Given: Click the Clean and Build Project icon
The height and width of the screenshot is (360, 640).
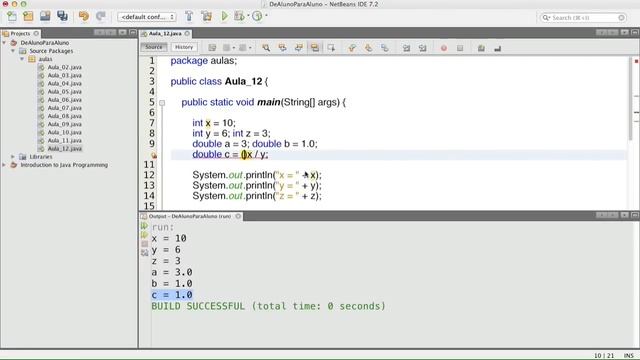Looking at the screenshot, I should (x=207, y=16).
